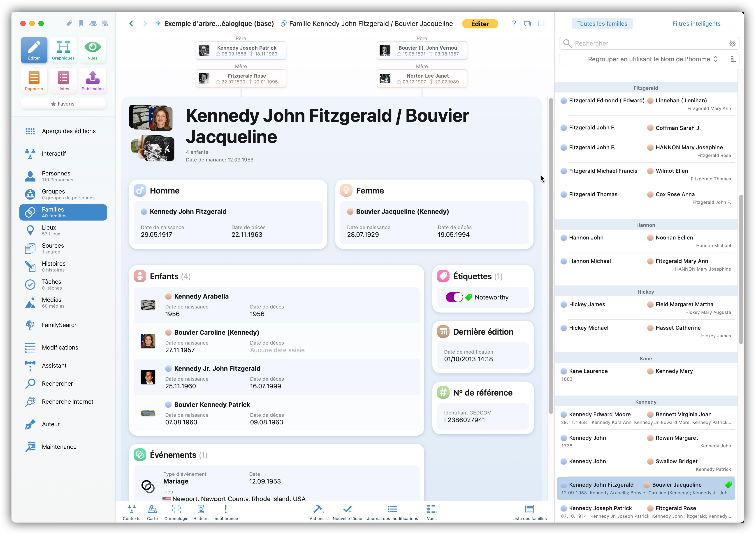Select Lieux in the sidebar
Viewport: 756px width, 534px height.
(63, 230)
